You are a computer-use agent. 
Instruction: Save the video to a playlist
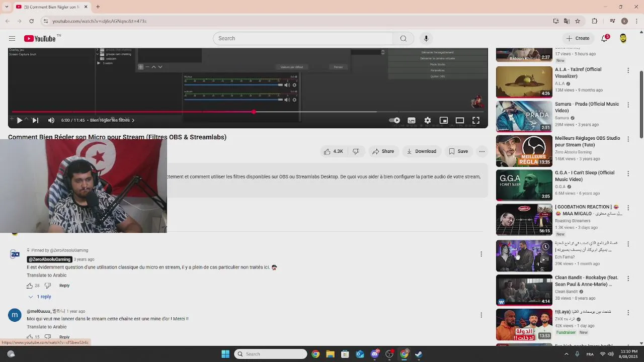458,151
